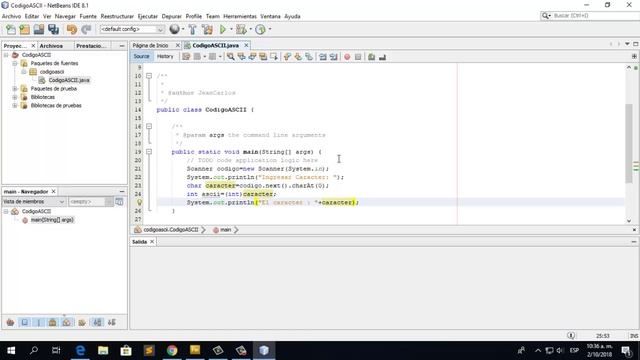640x360 pixels.
Task: Click the Debug Project icon
Action: [241, 29]
